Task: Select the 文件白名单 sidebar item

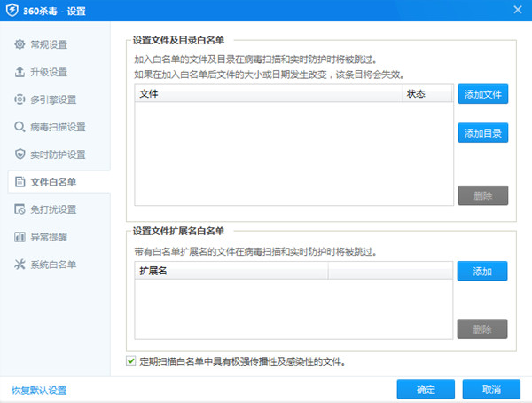Action: click(x=59, y=182)
